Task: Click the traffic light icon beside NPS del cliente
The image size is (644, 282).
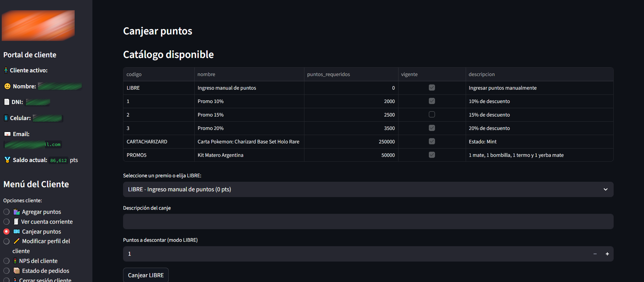Action: 15,261
